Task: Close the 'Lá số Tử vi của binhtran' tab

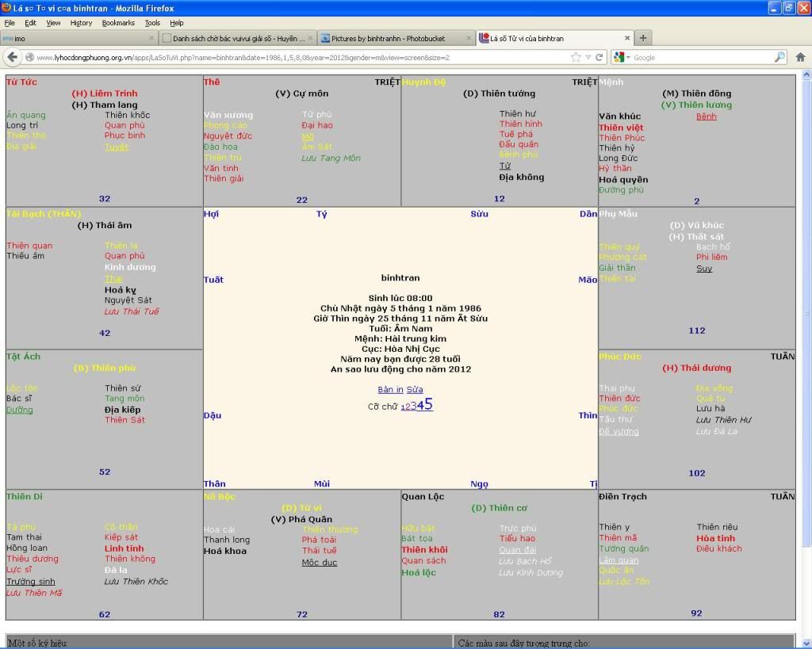Action: pos(627,37)
